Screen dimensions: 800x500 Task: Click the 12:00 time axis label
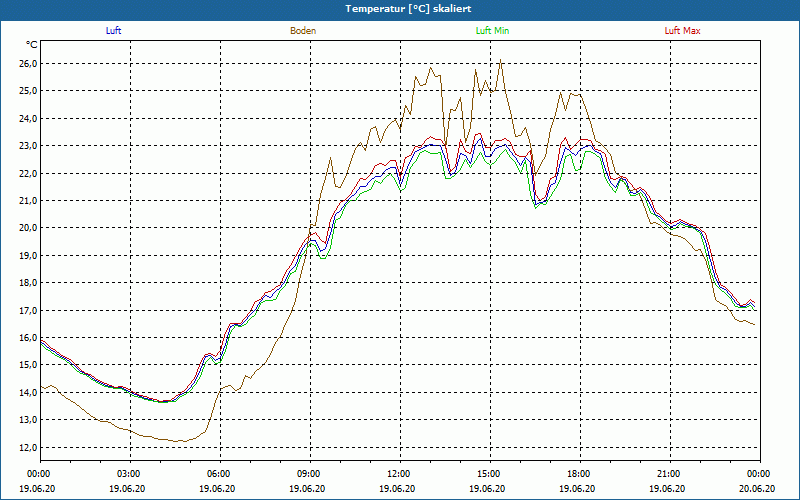point(400,474)
